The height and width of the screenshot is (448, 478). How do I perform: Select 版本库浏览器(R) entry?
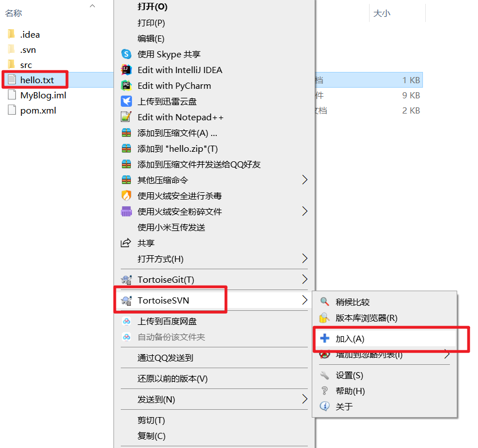click(x=385, y=318)
